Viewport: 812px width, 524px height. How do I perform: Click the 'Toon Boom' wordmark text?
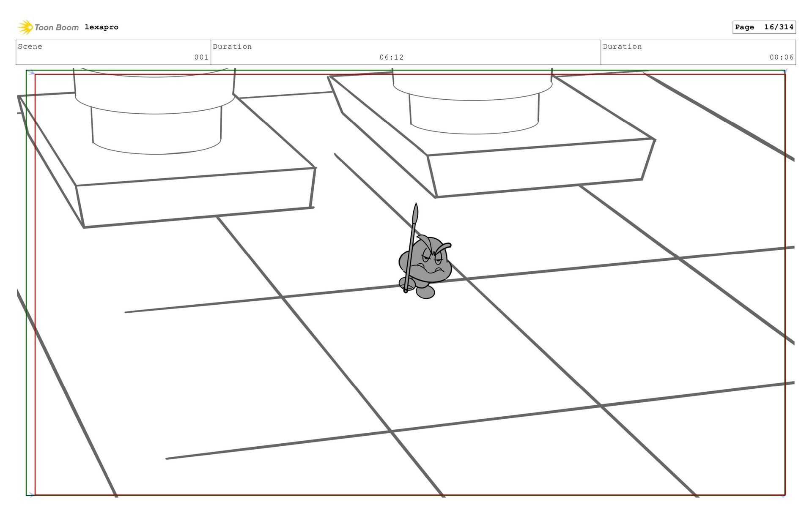57,27
